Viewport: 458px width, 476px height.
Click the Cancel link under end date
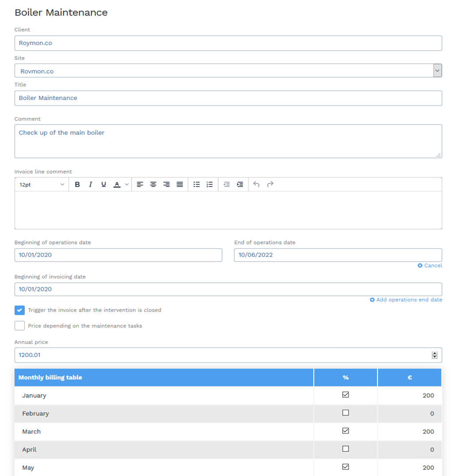tap(430, 266)
